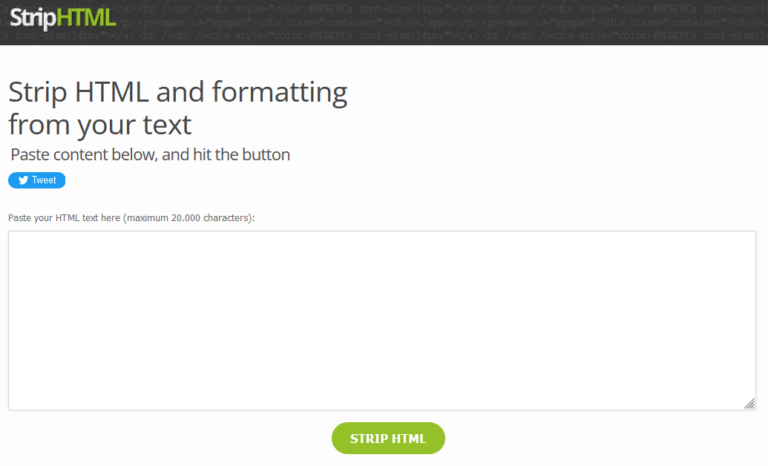
Task: Click the word 'formatting' in the title
Action: [x=280, y=93]
